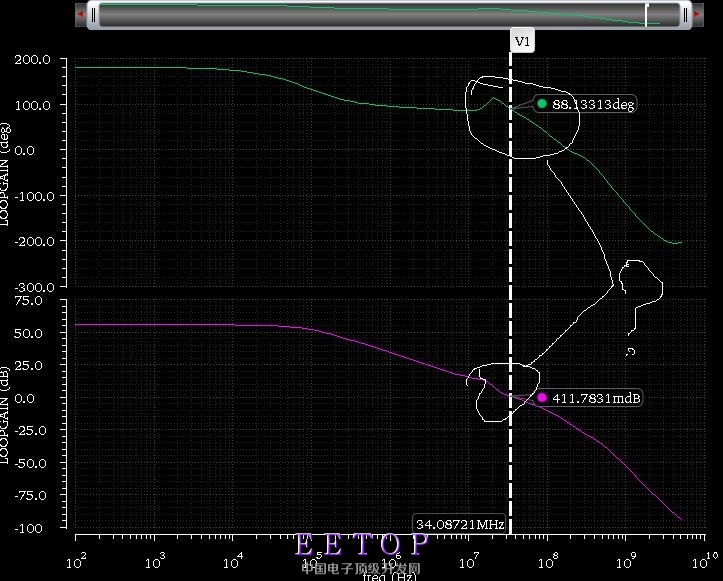This screenshot has width=723, height=581.
Task: Select the V1 vertical marker label
Action: [522, 42]
